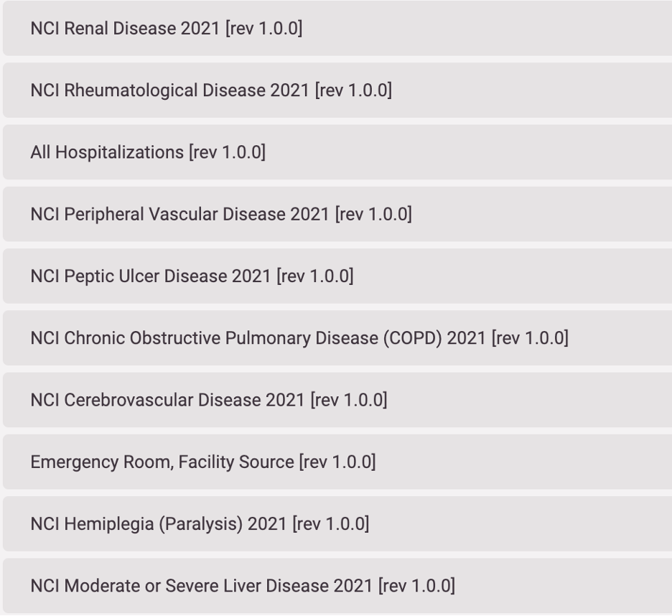
Task: Select NCI Moderate or Severe Liver Disease
Action: click(337, 586)
